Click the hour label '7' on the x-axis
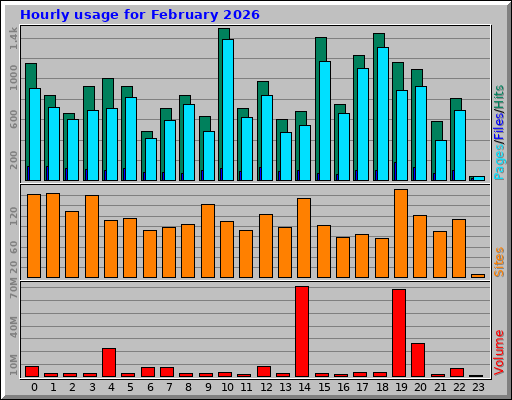 [x=170, y=387]
